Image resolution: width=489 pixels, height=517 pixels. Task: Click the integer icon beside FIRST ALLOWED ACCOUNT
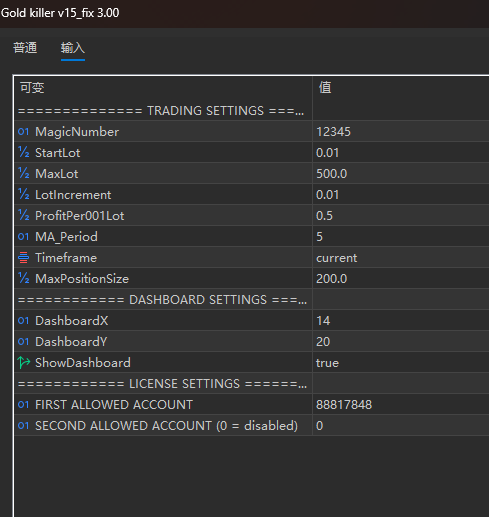tap(24, 405)
